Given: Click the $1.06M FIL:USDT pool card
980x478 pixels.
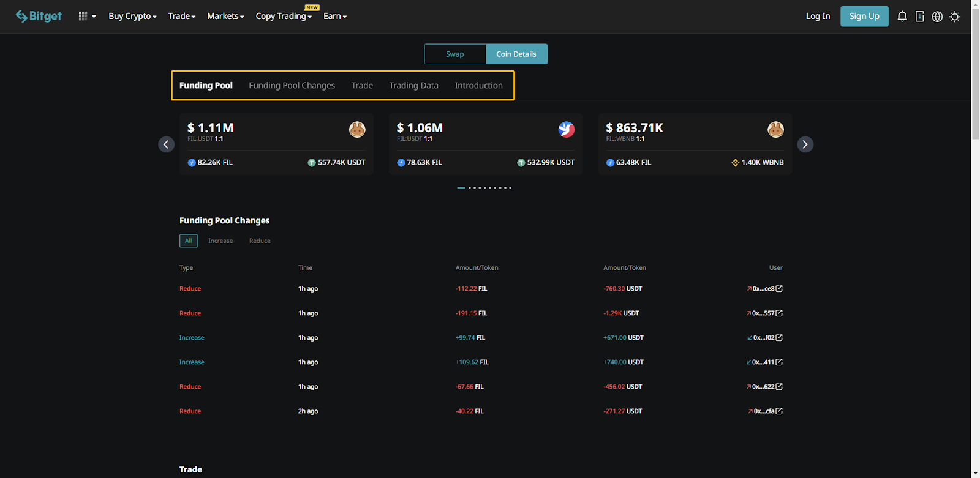Looking at the screenshot, I should [485, 144].
